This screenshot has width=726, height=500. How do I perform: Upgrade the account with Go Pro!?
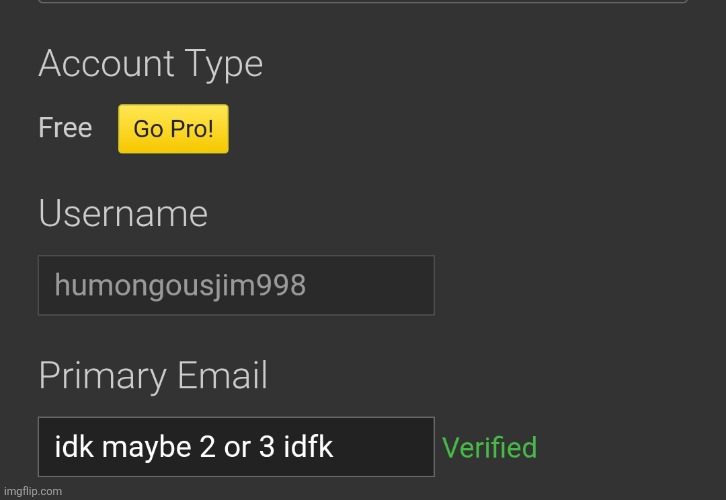(173, 129)
